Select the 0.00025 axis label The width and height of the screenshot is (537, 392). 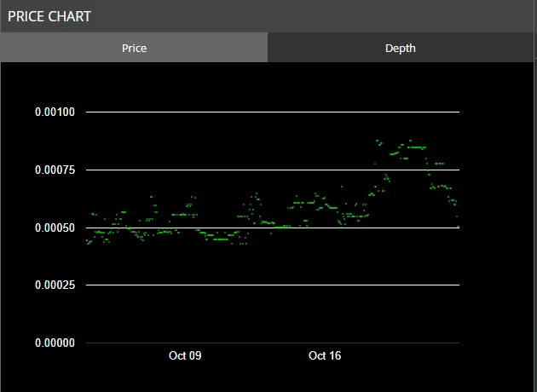(x=55, y=285)
